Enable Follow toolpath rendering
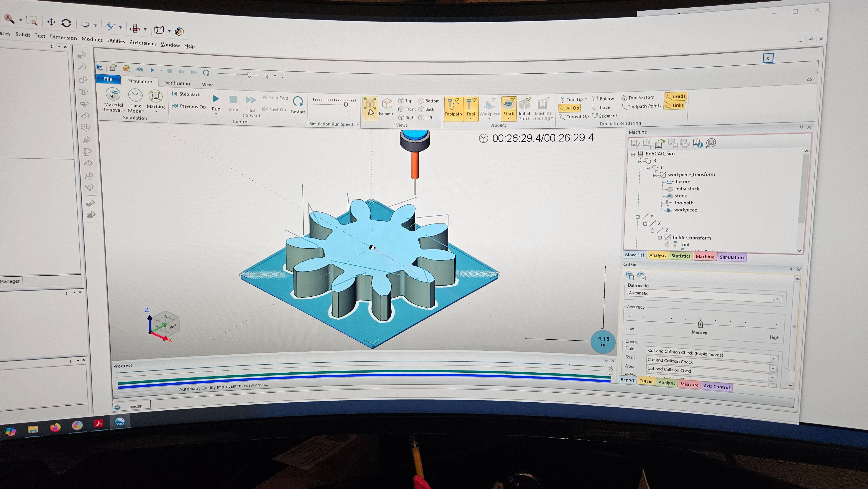This screenshot has height=489, width=868. 603,99
